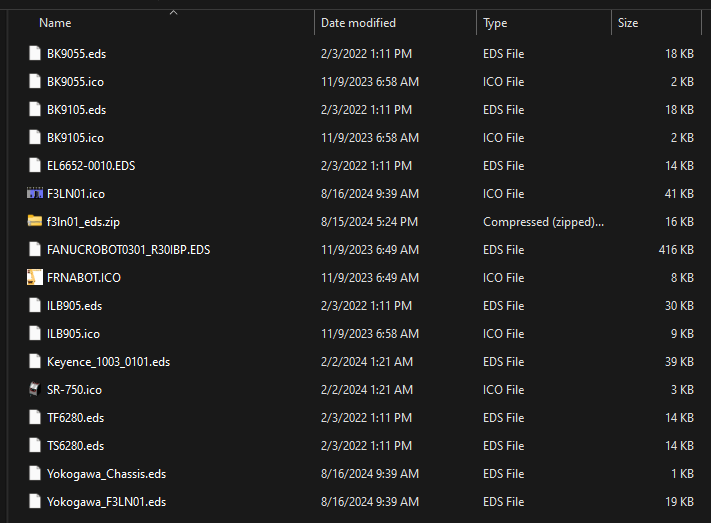
Task: Select the file name F3LN01.ico
Action: (76, 194)
